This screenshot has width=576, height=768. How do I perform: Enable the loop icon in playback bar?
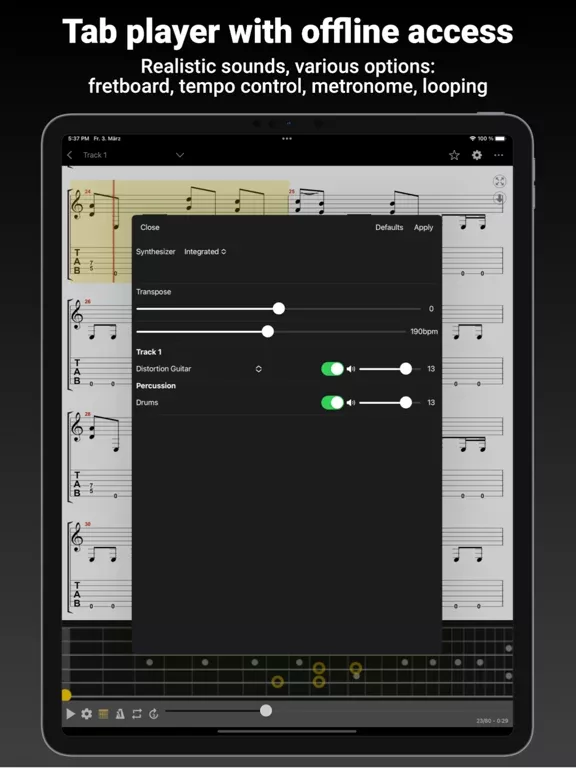coord(137,714)
